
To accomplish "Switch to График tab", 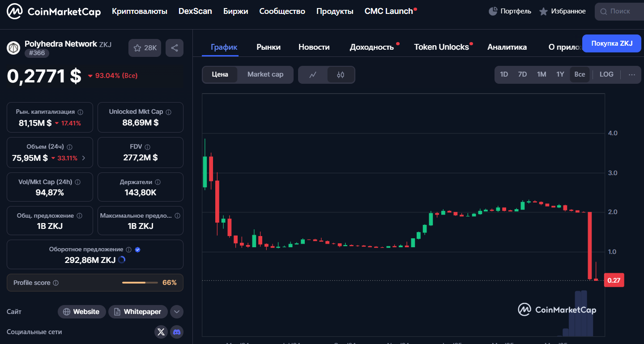I will [x=224, y=47].
